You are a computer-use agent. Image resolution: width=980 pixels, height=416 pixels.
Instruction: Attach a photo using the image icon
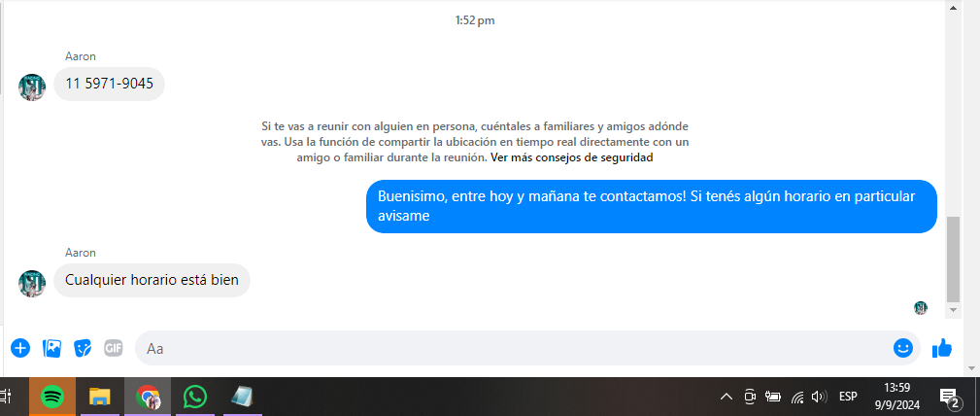click(x=51, y=348)
